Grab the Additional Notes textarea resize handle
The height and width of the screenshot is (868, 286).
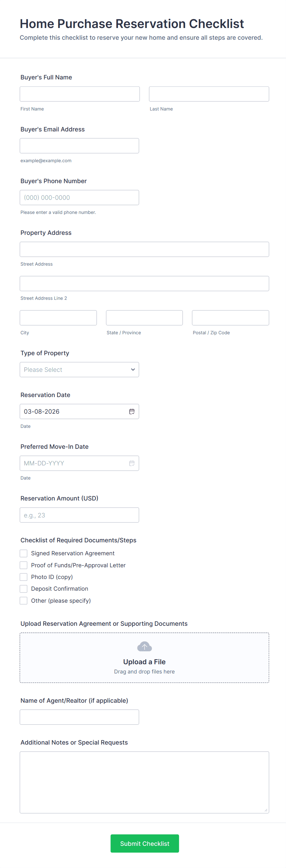click(266, 810)
